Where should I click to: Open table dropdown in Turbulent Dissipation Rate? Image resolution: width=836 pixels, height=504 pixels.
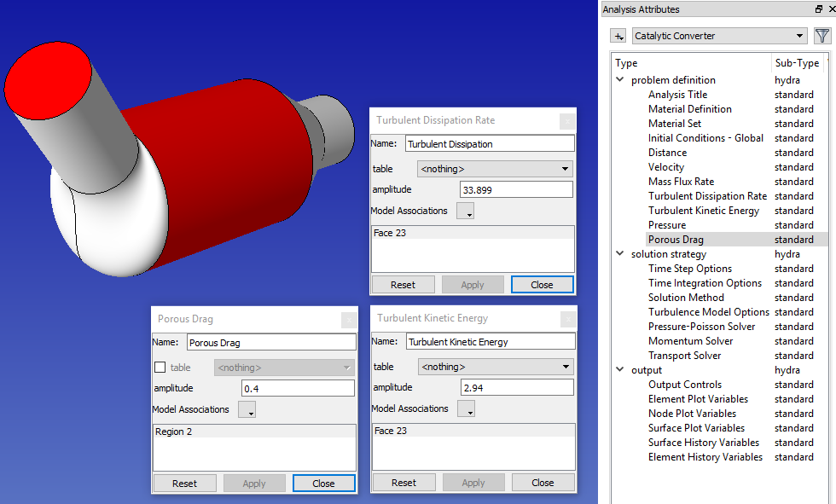tap(495, 169)
